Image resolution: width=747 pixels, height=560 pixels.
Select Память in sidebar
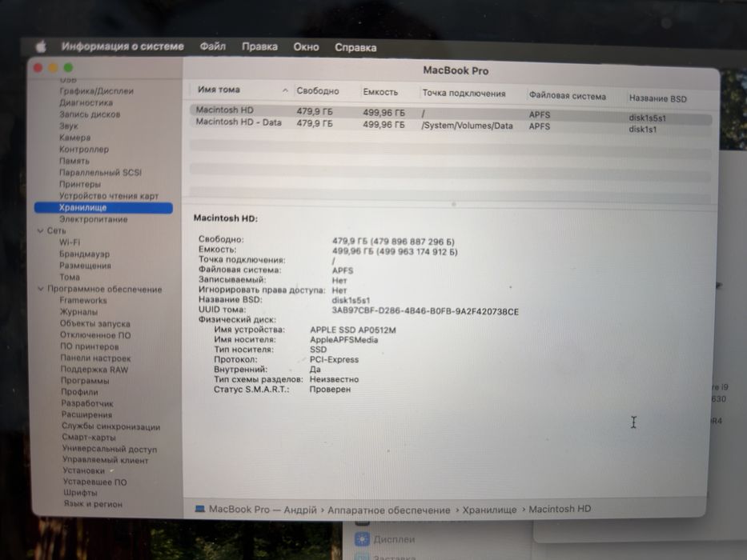pyautogui.click(x=74, y=161)
